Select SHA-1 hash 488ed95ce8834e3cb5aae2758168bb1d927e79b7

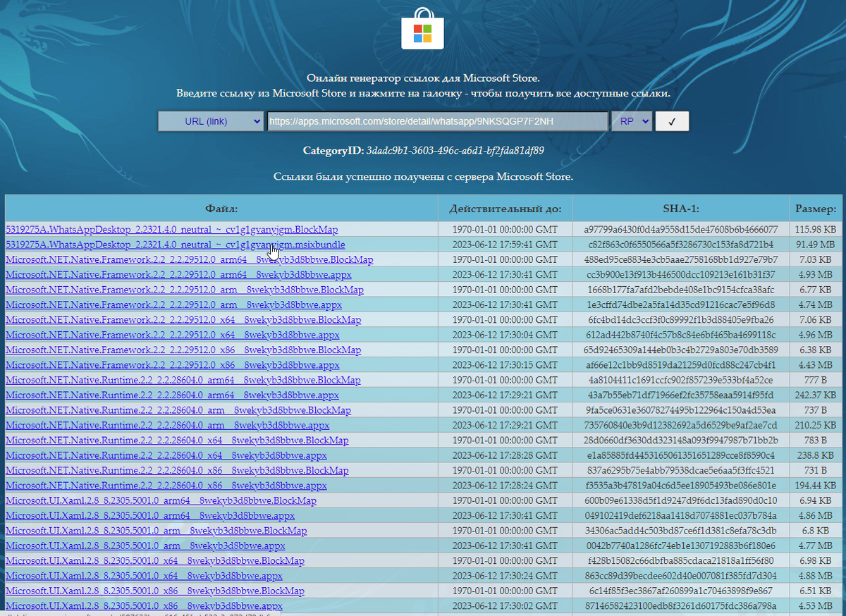coord(681,259)
